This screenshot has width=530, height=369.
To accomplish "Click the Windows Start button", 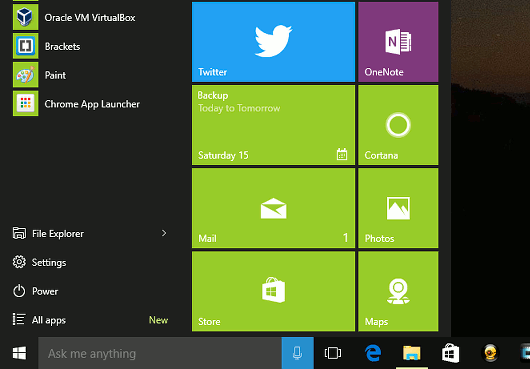I will 19,353.
